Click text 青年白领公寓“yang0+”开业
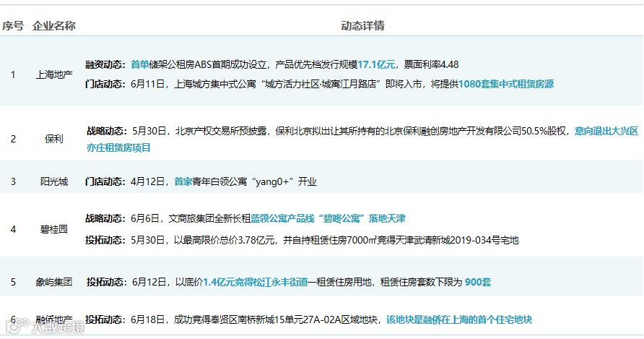This screenshot has width=644, height=339. tap(255, 181)
